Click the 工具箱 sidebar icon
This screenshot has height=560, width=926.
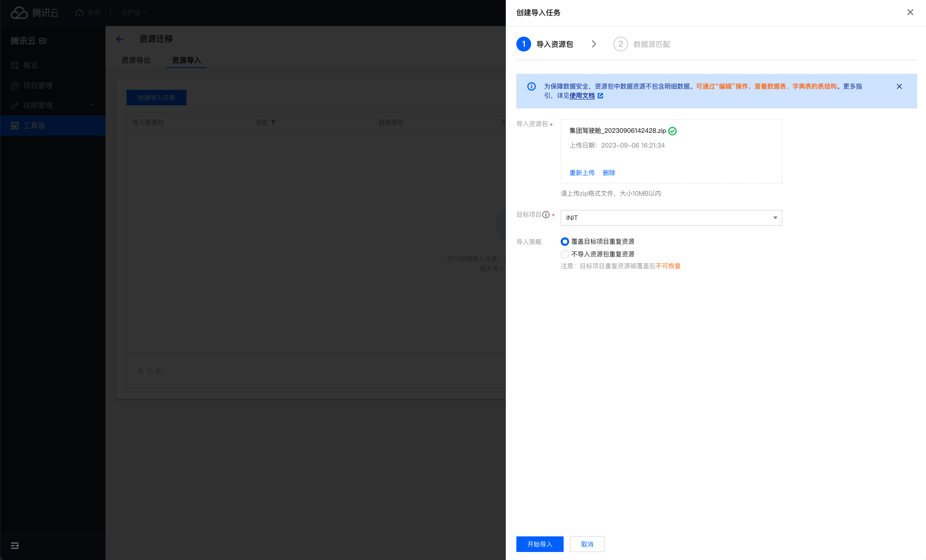click(15, 126)
